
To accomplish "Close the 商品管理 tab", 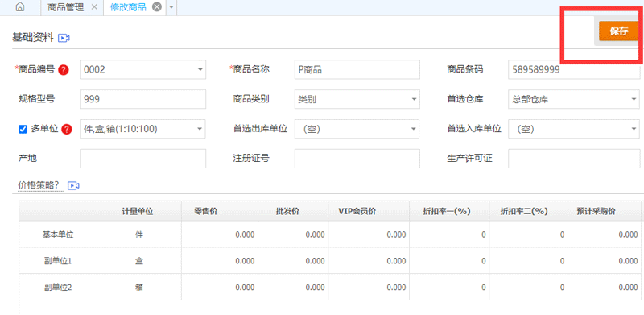I will pos(94,7).
